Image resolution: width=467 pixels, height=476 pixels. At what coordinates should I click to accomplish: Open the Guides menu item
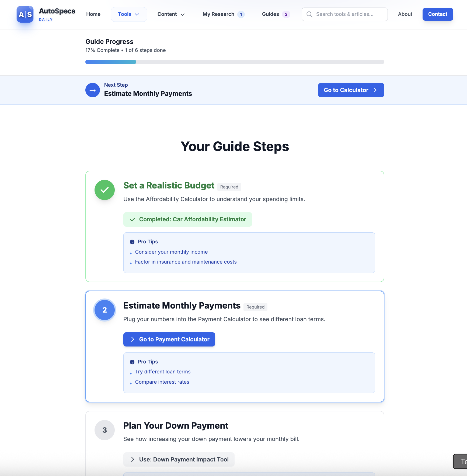pos(270,14)
